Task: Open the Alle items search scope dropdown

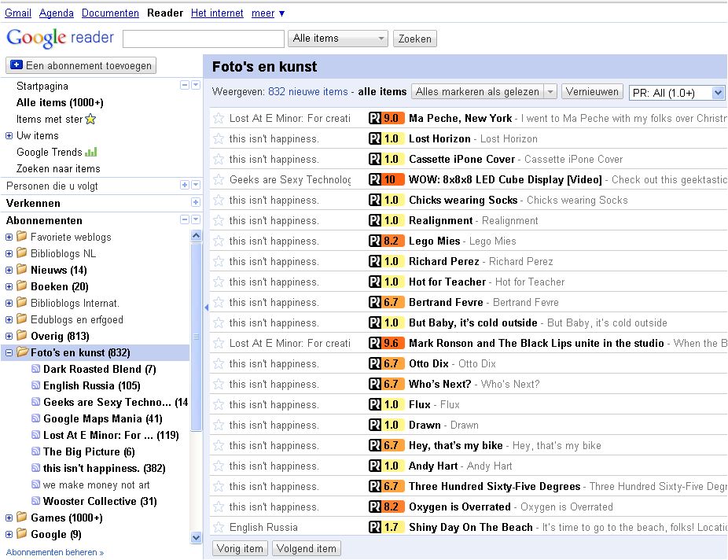Action: click(338, 39)
